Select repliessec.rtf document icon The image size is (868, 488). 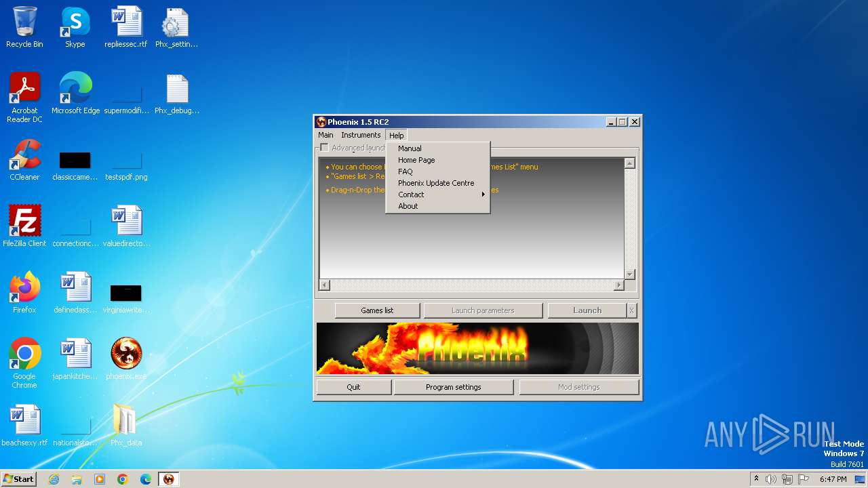126,27
